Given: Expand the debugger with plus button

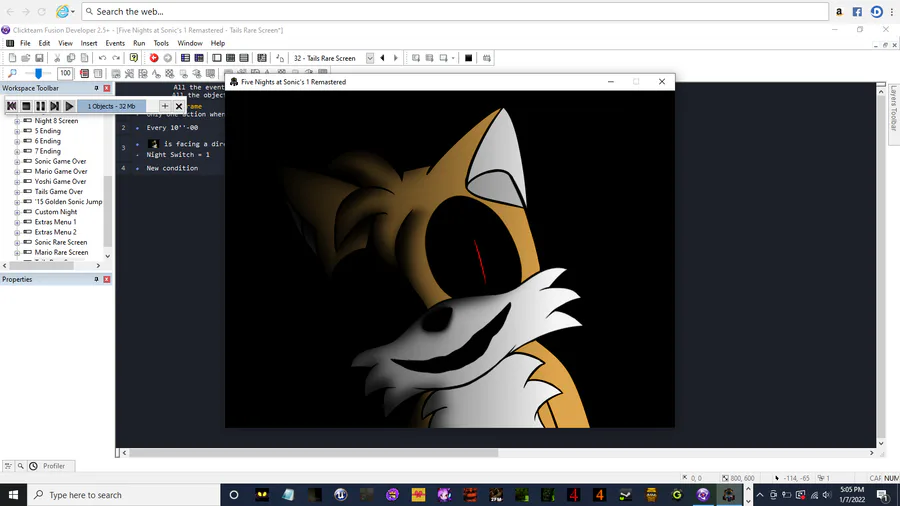Looking at the screenshot, I should click(165, 106).
